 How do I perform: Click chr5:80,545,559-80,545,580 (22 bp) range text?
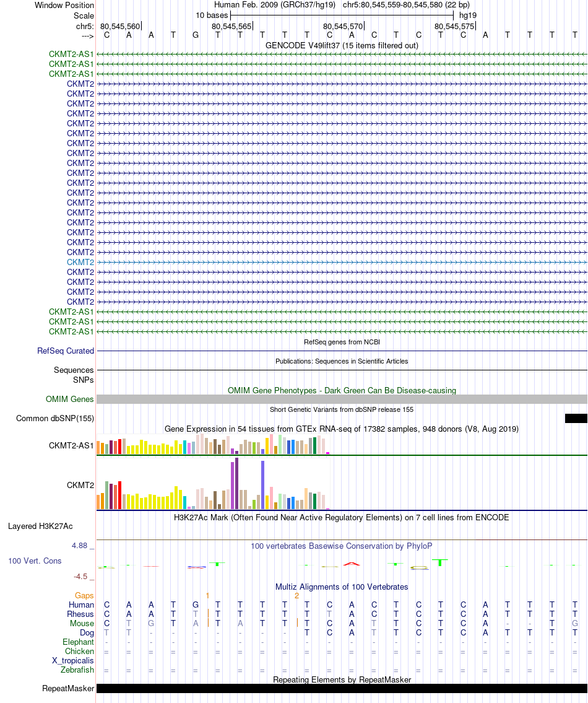[x=406, y=5]
